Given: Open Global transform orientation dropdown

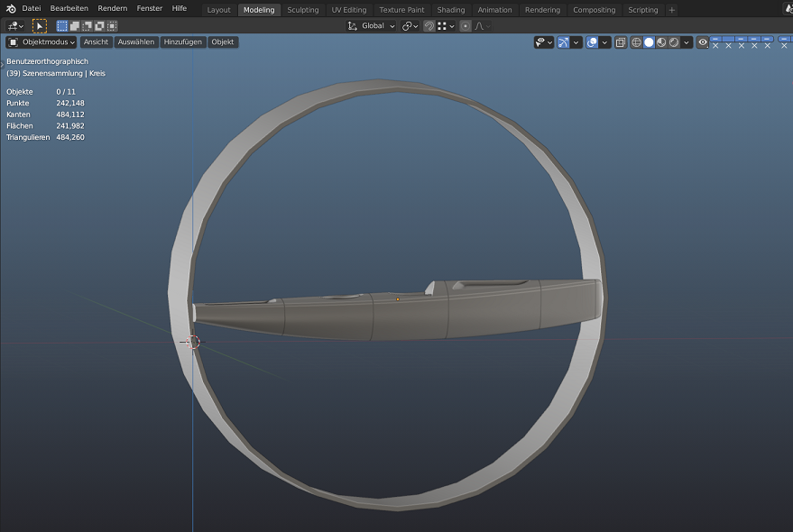Looking at the screenshot, I should [x=372, y=26].
